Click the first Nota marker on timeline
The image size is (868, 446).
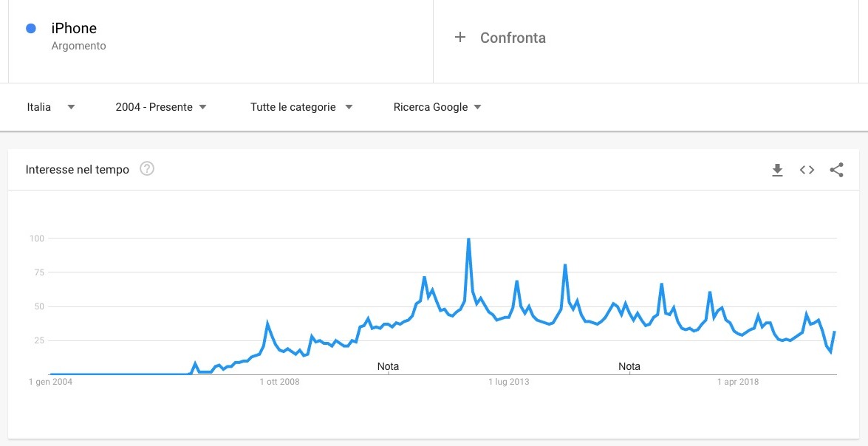click(x=388, y=366)
